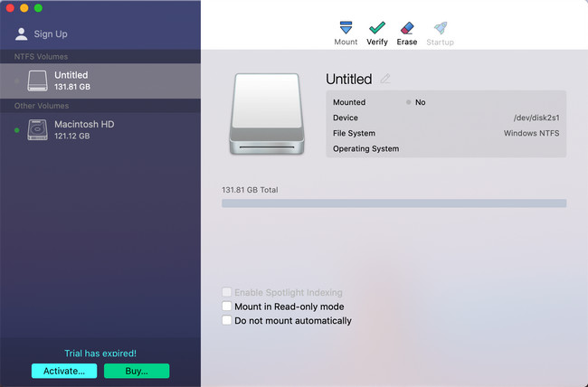Enable Mount in Read-only mode
The height and width of the screenshot is (387, 588).
(226, 307)
